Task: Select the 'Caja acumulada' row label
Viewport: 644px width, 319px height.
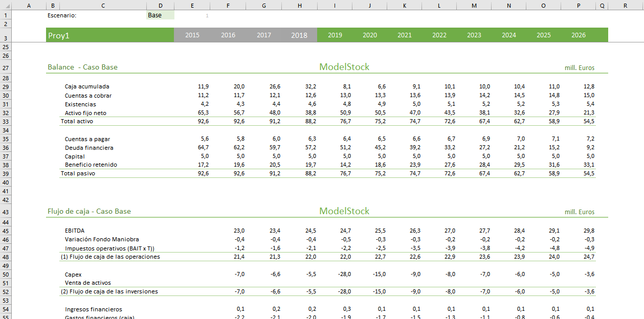Action: coord(87,87)
